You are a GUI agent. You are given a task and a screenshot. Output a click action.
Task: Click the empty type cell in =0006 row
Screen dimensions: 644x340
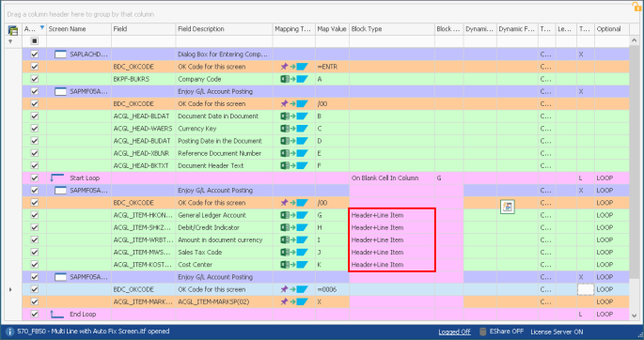tap(586, 289)
